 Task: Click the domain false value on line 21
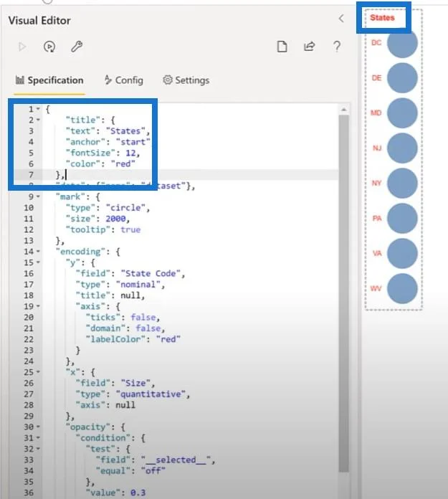tap(148, 328)
